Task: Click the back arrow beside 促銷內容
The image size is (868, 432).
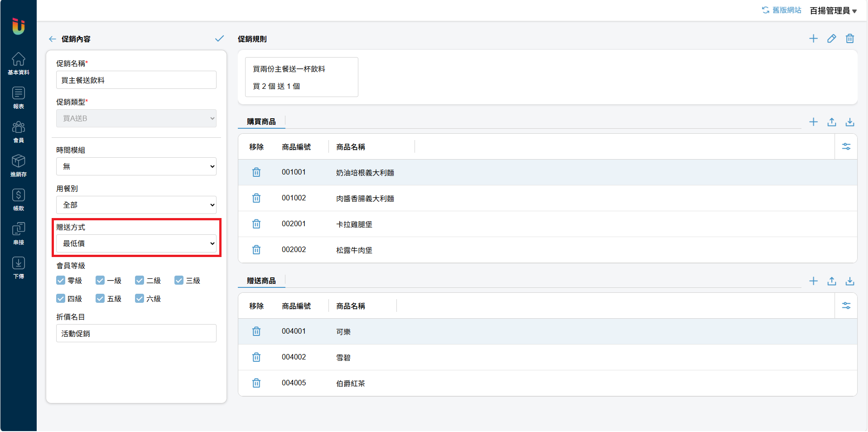Action: click(x=52, y=39)
